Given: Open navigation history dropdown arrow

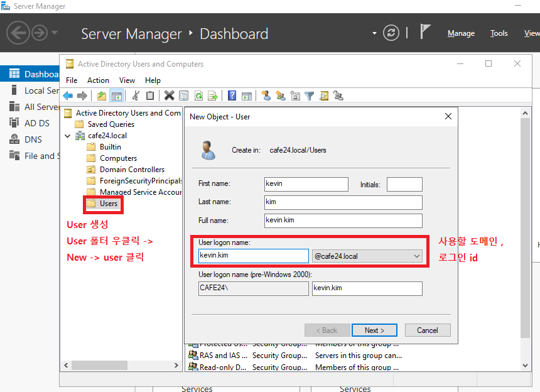Looking at the screenshot, I should (x=55, y=33).
